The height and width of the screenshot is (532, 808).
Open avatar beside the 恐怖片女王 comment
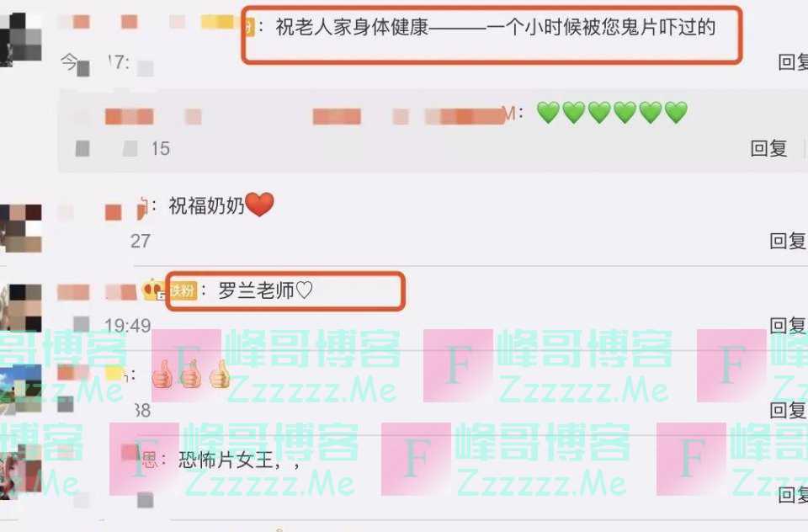[20, 472]
